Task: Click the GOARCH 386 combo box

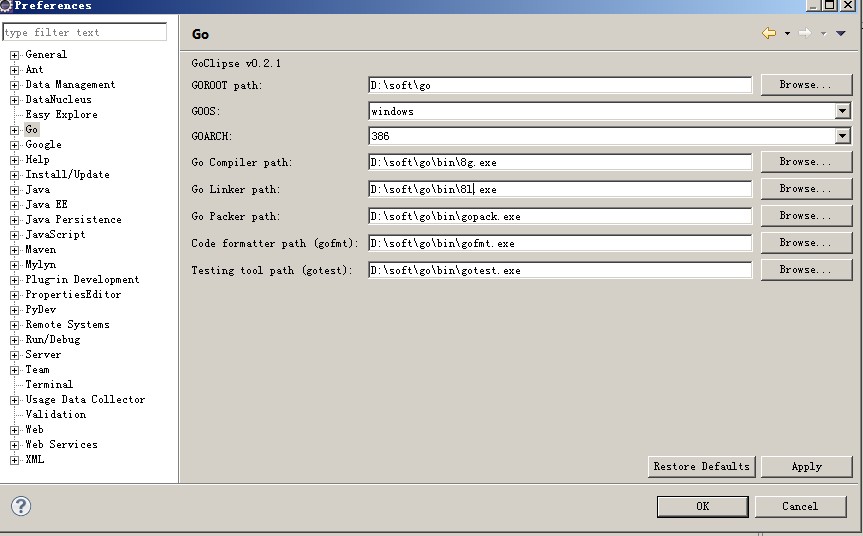Action: pyautogui.click(x=609, y=136)
